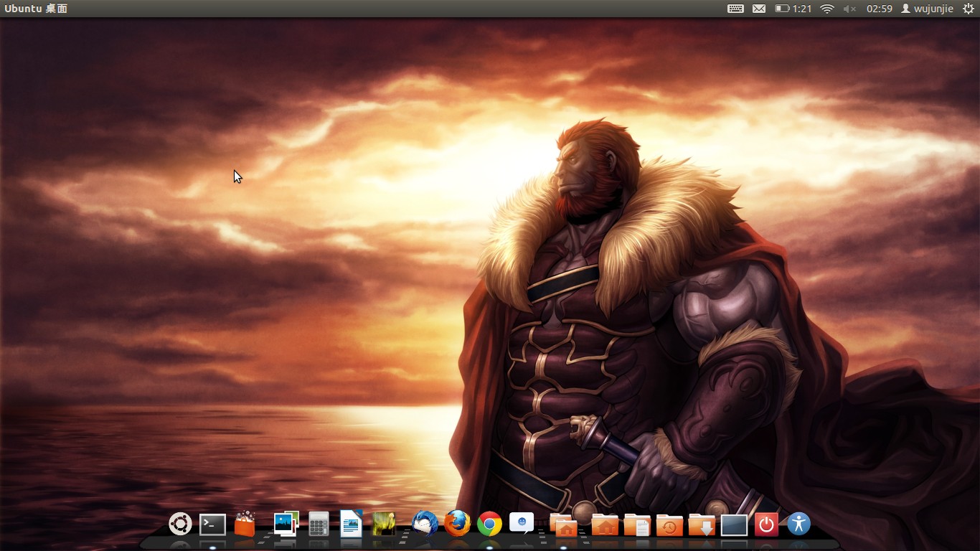Open the stacked home folders icon
980x551 pixels.
click(563, 524)
